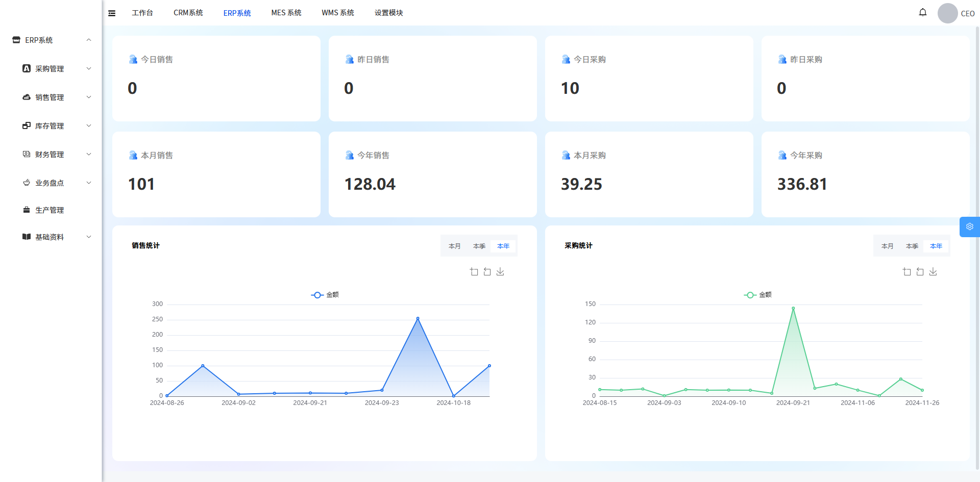
Task: Select 本季 in the 采购统计 panel
Action: (912, 246)
